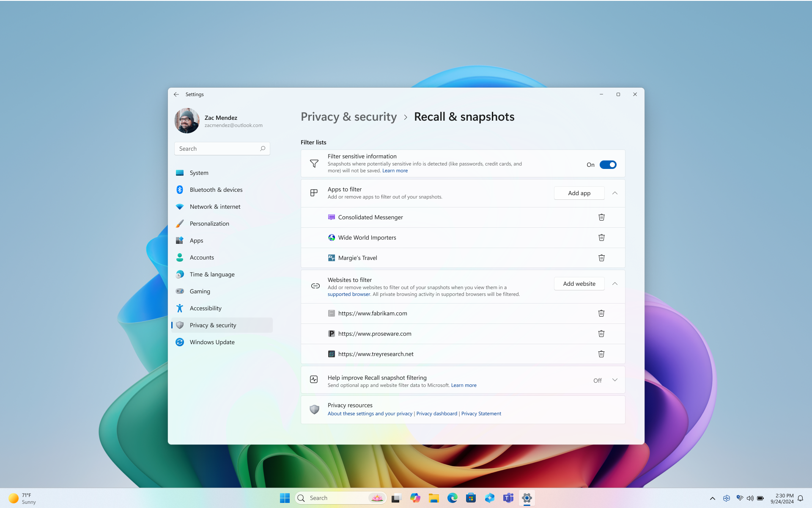Click the Windows Update sidebar icon
Image resolution: width=812 pixels, height=508 pixels.
click(179, 342)
